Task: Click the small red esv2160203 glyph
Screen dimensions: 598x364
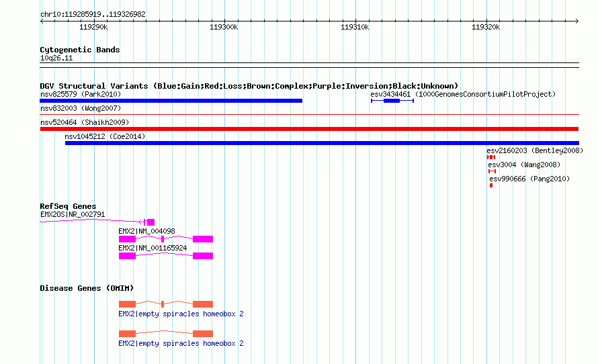Action: (491, 157)
